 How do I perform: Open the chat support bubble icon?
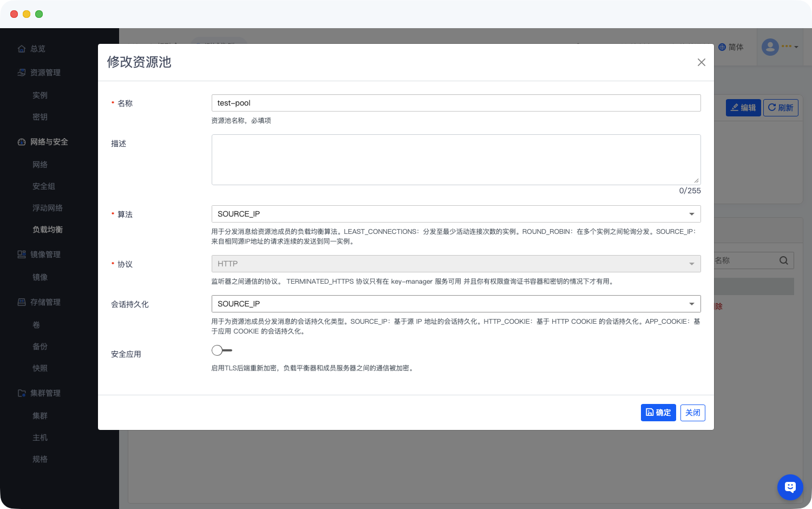pos(790,487)
